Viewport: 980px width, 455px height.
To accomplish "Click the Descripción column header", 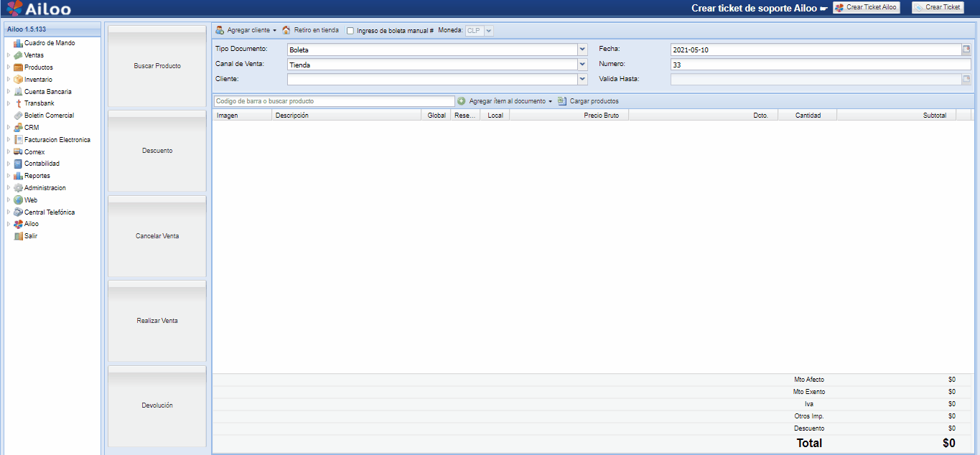I will click(346, 115).
